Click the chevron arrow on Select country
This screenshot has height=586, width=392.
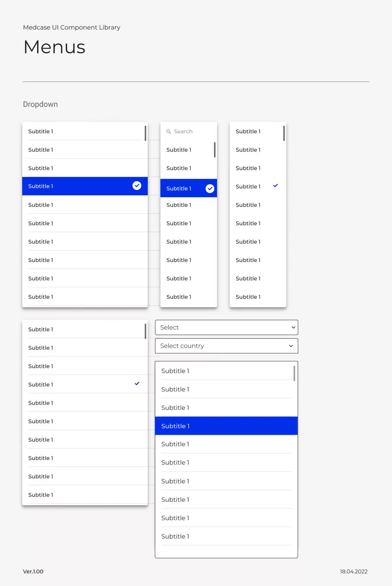[x=291, y=346]
